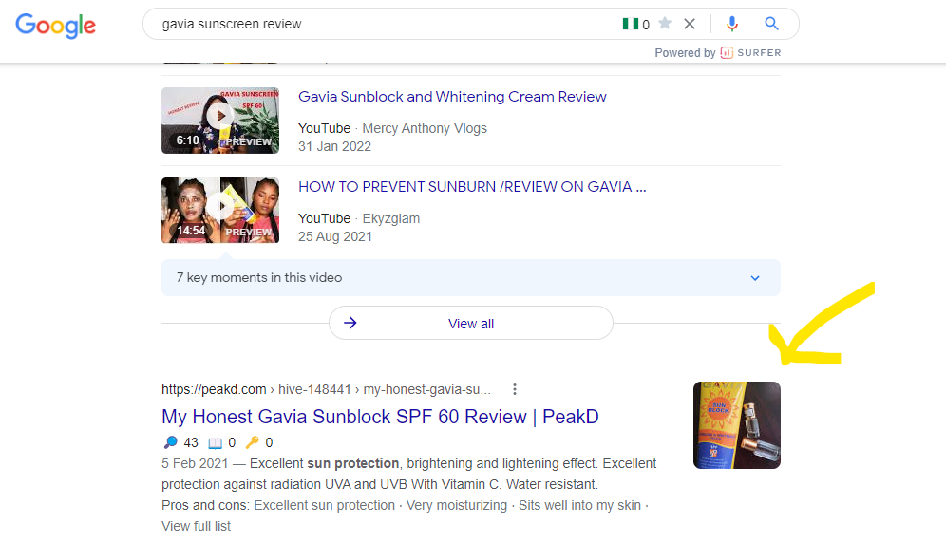Click 'Sits well into my skin' text
Screen dimensions: 946x560
click(579, 505)
